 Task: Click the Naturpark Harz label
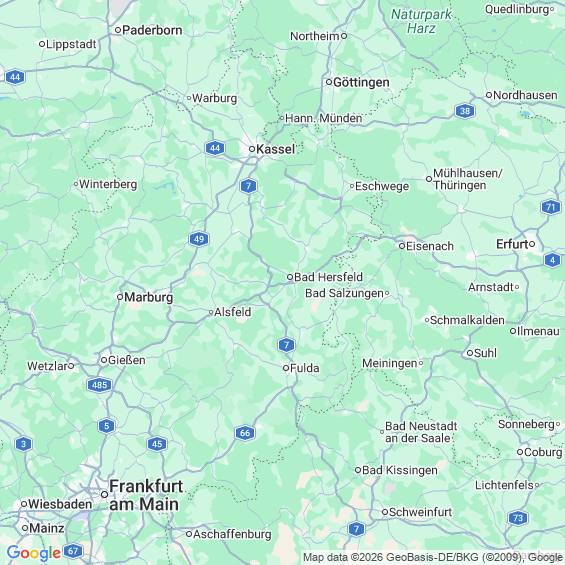421,21
